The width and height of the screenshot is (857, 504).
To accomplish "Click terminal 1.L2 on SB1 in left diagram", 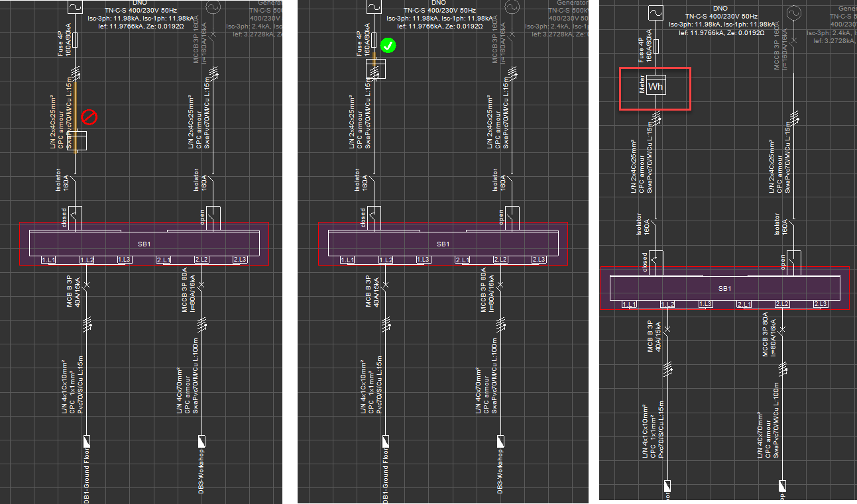I will (88, 258).
